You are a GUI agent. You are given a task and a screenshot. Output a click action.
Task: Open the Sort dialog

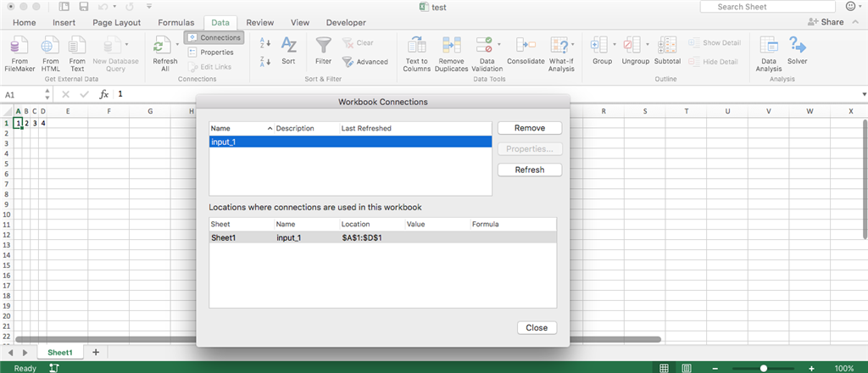(x=288, y=51)
